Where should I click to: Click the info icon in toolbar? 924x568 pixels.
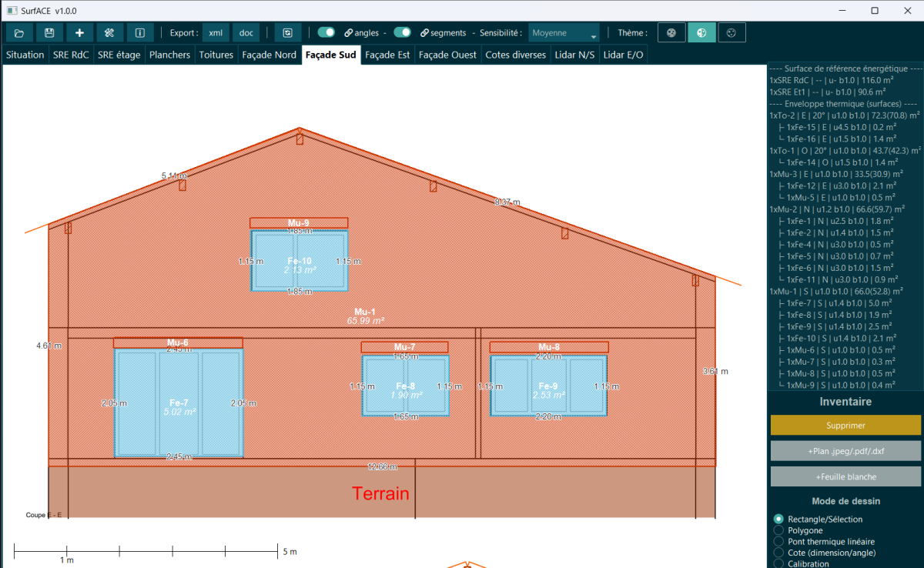(139, 33)
